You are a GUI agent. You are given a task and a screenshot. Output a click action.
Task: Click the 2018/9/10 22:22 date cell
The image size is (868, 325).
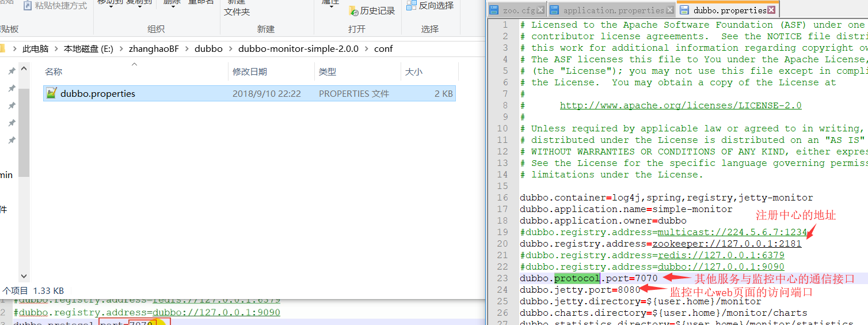pos(267,93)
